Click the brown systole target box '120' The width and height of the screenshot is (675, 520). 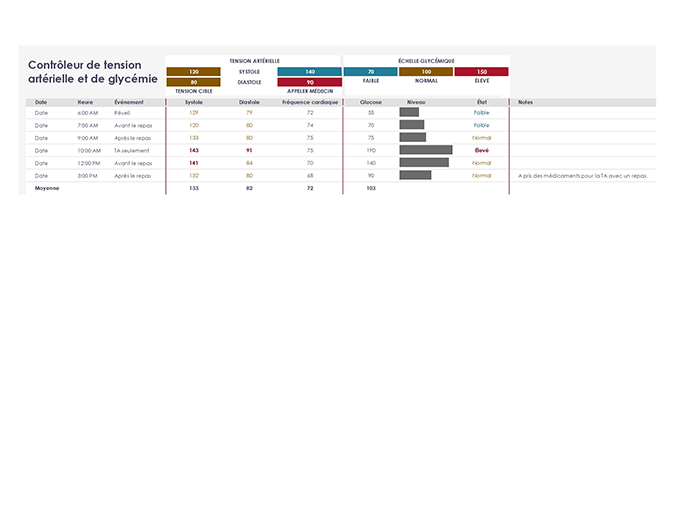(x=193, y=71)
